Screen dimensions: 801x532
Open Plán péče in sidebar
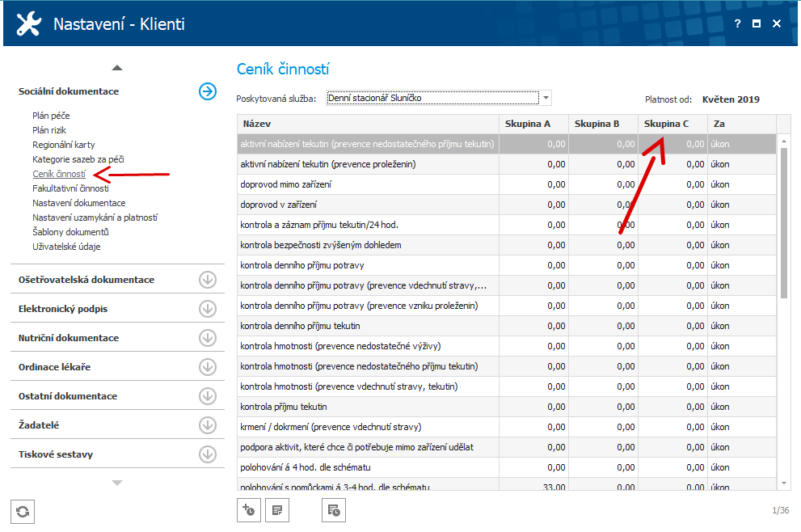[51, 116]
